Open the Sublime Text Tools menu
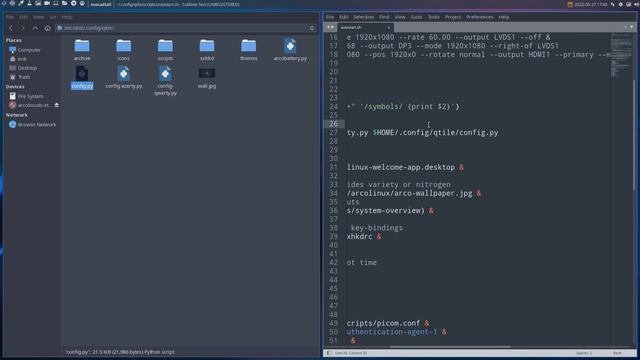The width and height of the screenshot is (640, 360). coord(433,17)
